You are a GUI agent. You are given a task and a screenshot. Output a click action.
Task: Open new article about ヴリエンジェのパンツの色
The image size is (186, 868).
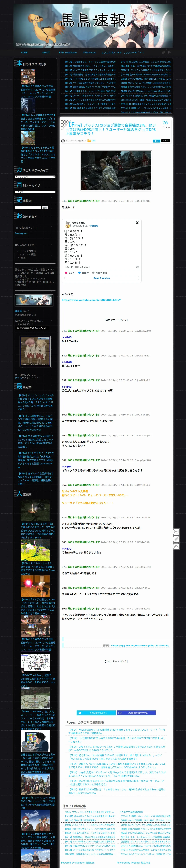35,402
